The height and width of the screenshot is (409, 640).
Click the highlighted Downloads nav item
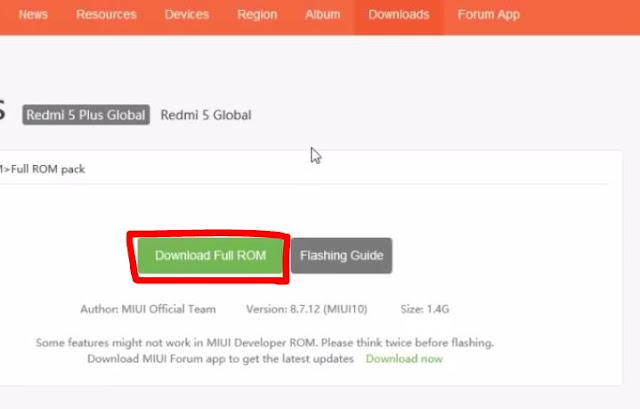click(x=399, y=15)
